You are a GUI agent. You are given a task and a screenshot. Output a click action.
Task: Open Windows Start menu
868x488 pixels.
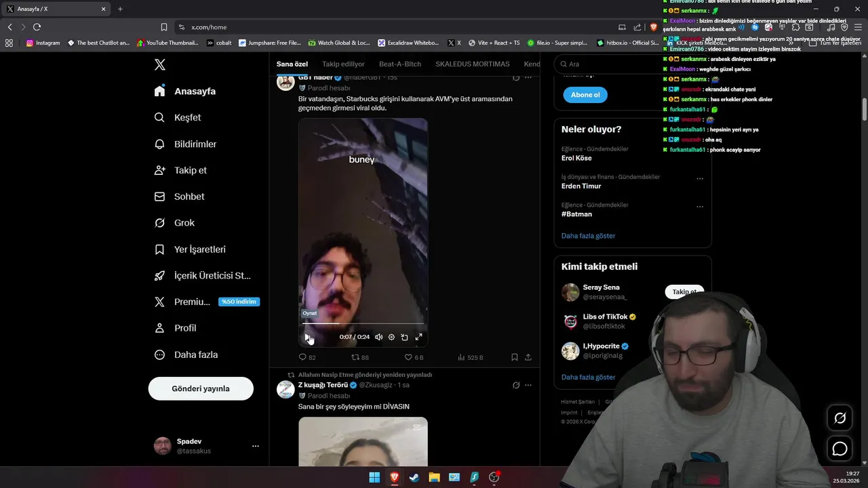[374, 477]
